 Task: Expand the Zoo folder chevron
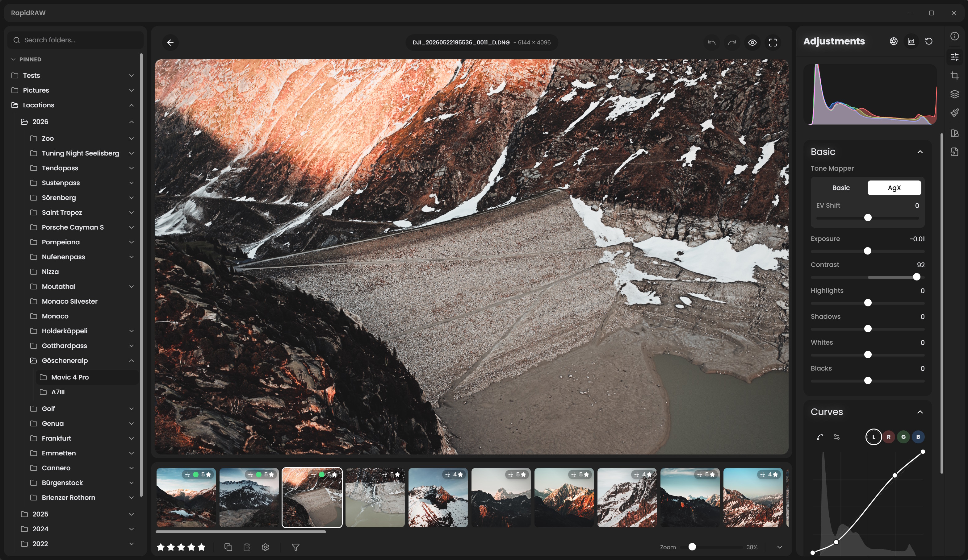point(131,139)
